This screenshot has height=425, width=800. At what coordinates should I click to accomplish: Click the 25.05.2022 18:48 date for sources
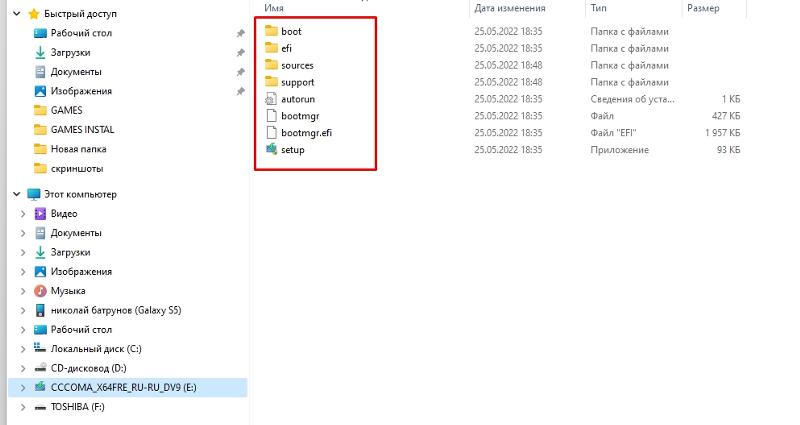pos(509,65)
